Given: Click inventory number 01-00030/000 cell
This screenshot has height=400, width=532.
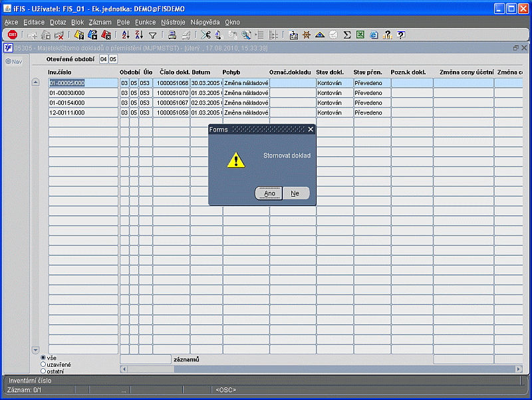Looking at the screenshot, I should [84, 93].
